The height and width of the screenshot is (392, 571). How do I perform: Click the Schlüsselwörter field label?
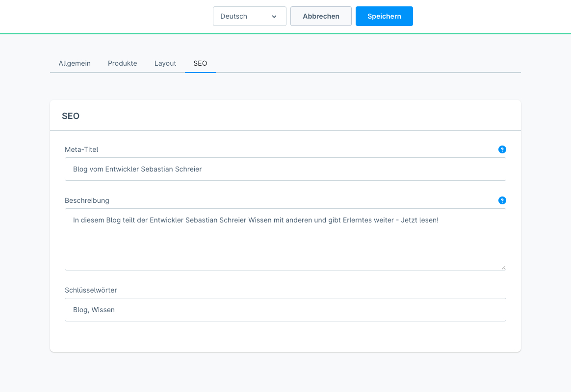point(91,290)
